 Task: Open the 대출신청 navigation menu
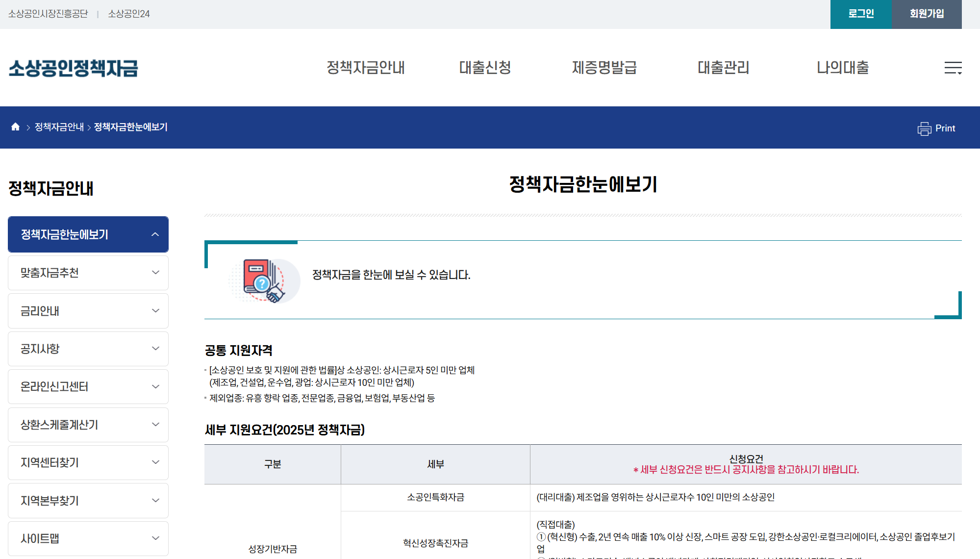[x=484, y=68]
